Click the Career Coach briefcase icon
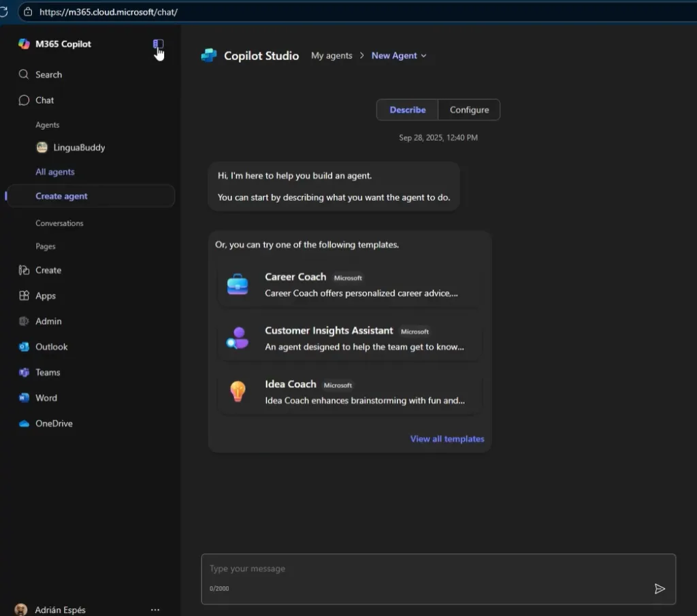The image size is (697, 616). click(238, 284)
